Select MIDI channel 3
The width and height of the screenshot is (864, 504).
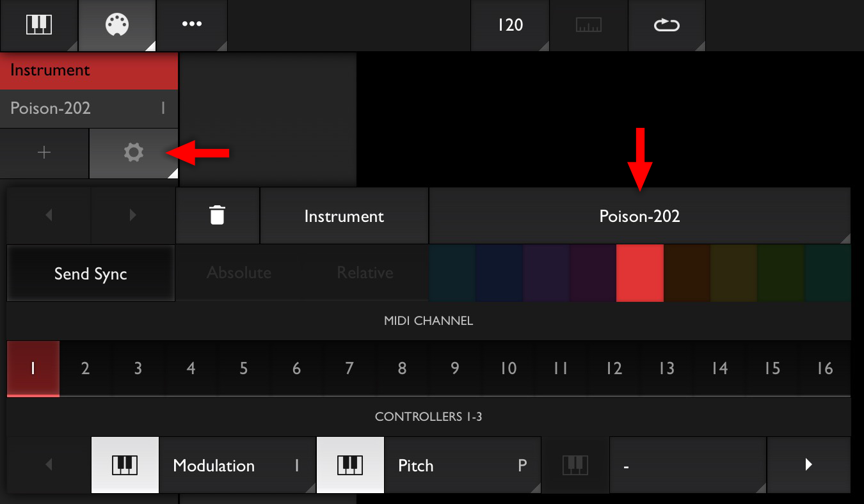(138, 368)
